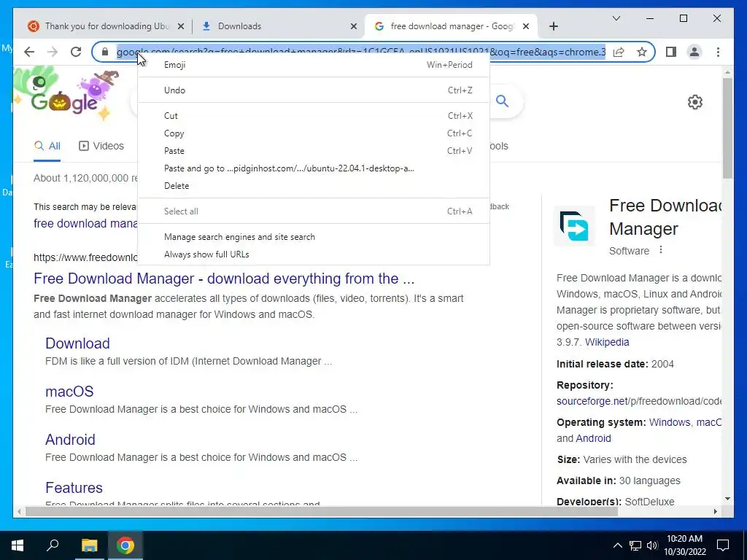Viewport: 747px width, 560px height.
Task: Click the forward navigation arrow
Action: 53,52
